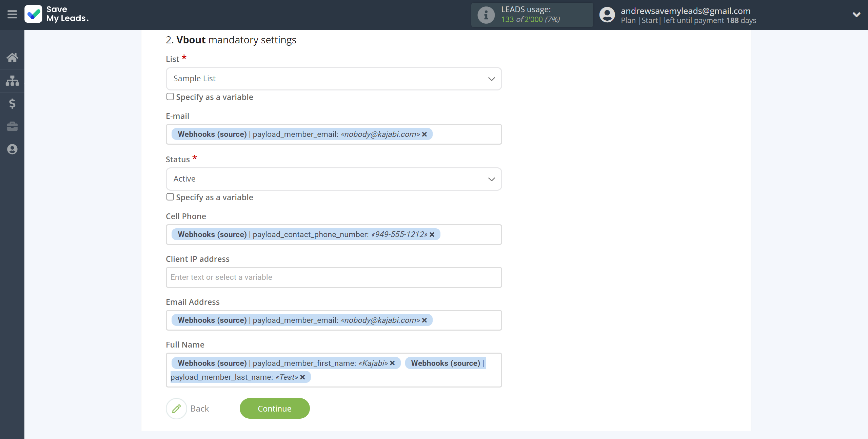Click the user avatar icon
The image size is (868, 439).
[607, 15]
